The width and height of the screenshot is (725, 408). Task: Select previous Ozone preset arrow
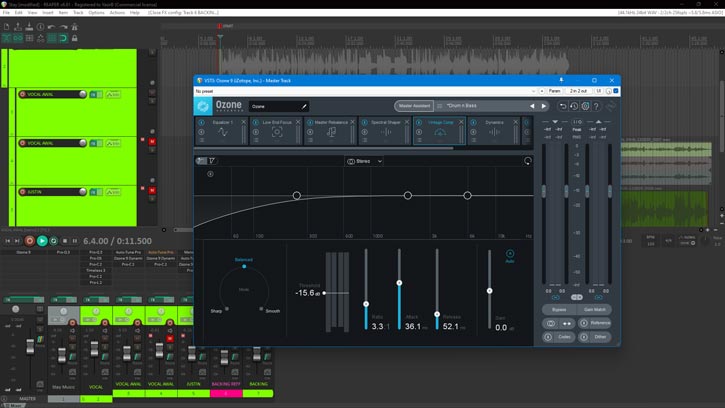(x=532, y=106)
